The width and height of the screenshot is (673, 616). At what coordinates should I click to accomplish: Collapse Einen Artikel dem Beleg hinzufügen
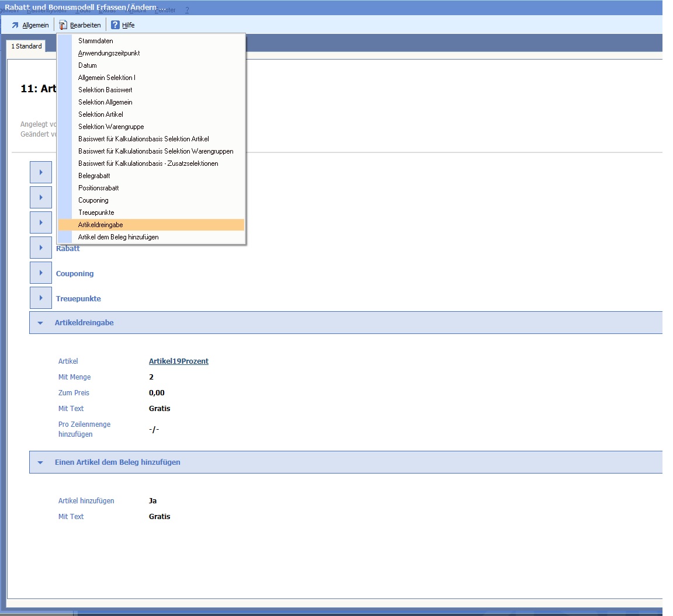(40, 462)
